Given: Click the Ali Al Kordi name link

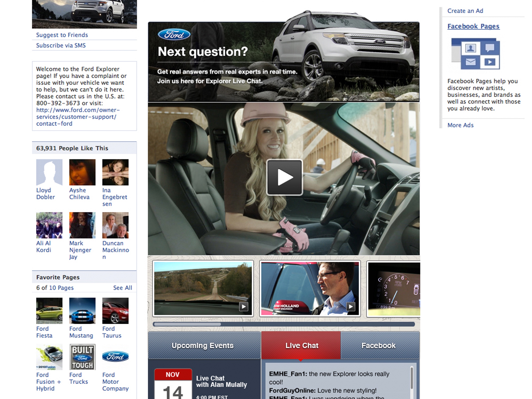Looking at the screenshot, I should [43, 246].
